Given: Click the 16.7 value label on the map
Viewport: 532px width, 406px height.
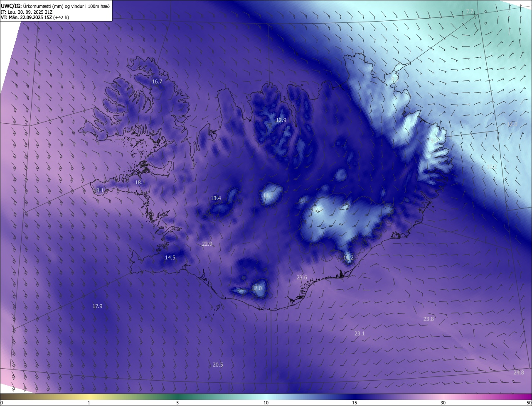Looking at the screenshot, I should [x=157, y=82].
